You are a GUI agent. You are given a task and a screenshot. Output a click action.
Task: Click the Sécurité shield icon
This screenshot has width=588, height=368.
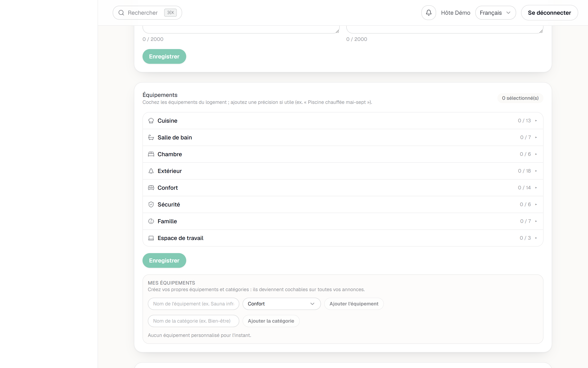(x=151, y=204)
